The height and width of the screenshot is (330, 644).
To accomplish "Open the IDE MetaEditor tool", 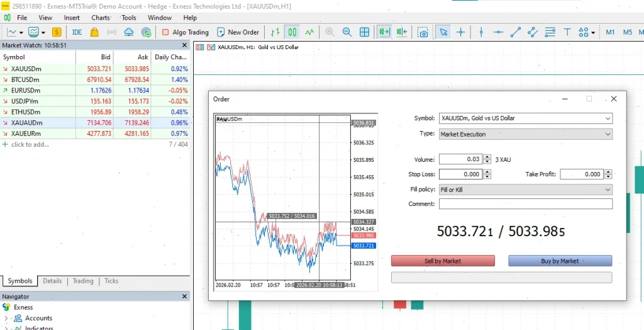I will tap(77, 32).
